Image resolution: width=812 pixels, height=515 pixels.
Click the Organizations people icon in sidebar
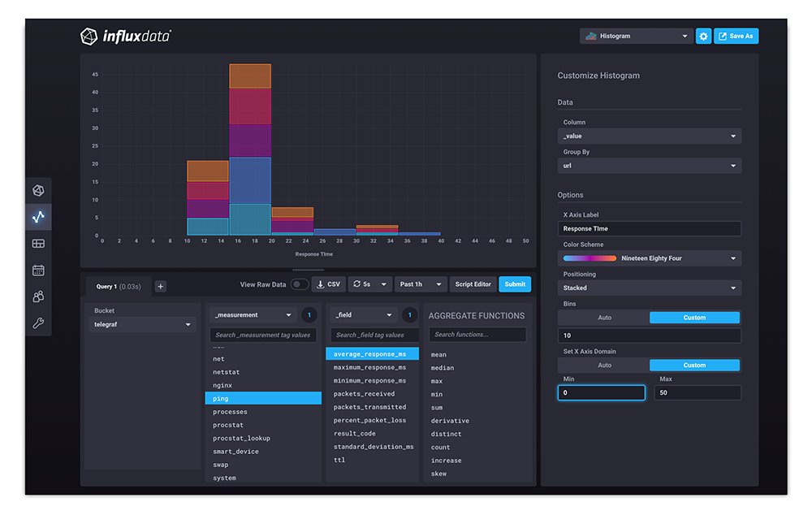[x=38, y=296]
